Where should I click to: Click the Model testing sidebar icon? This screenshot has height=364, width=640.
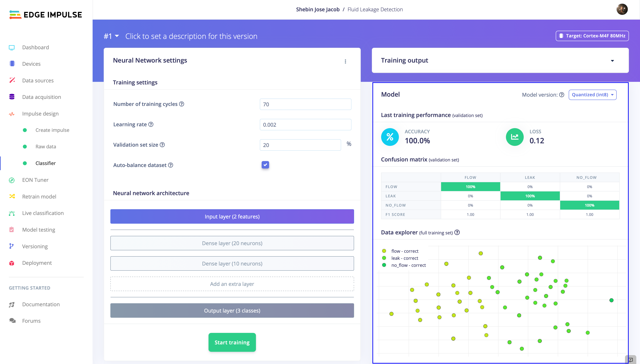[x=12, y=229]
